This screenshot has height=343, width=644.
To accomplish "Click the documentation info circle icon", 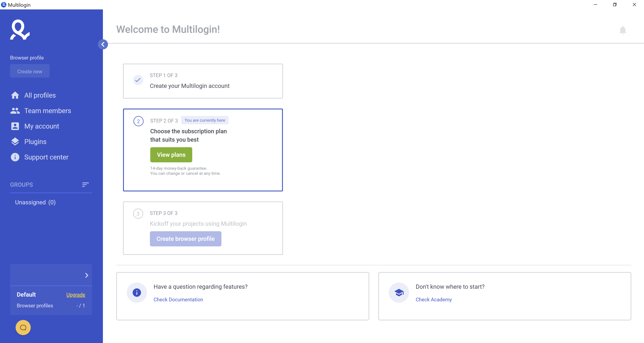I will click(x=137, y=292).
